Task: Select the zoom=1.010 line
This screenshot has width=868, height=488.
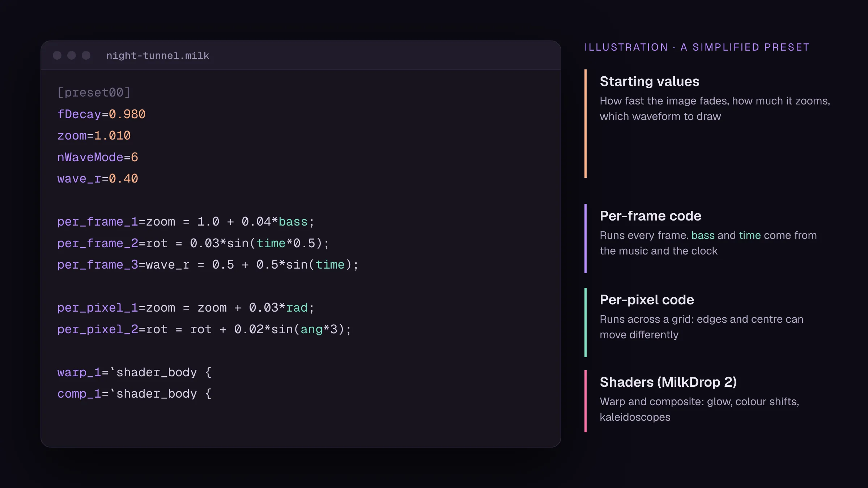Action: [x=94, y=136]
